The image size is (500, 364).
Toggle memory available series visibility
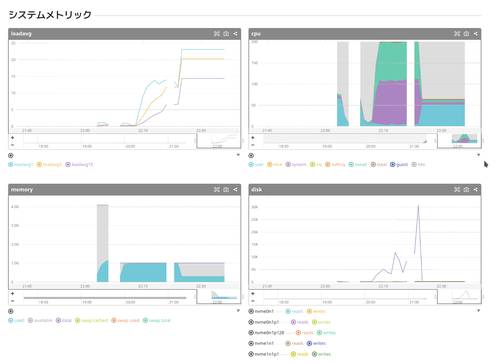pyautogui.click(x=40, y=320)
